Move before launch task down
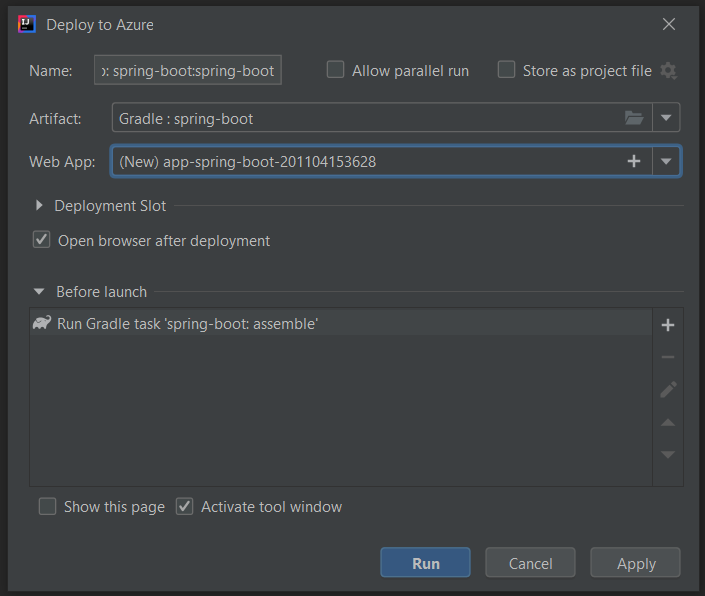 pos(668,454)
